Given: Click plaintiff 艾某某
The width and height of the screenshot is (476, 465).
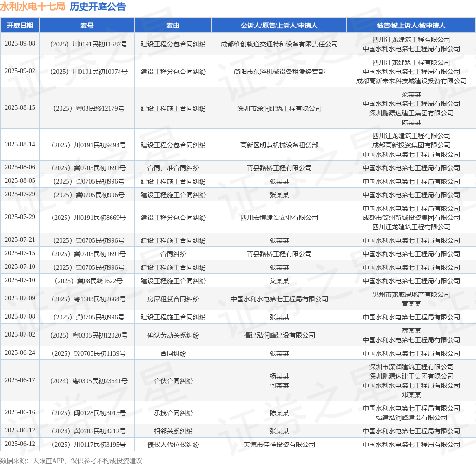Looking at the screenshot, I should 279,281.
